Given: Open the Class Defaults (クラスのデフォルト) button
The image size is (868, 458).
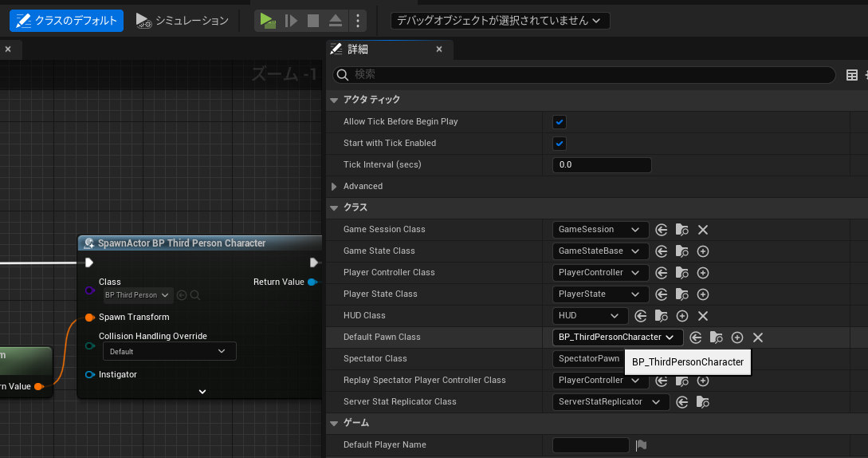Looking at the screenshot, I should (x=66, y=21).
